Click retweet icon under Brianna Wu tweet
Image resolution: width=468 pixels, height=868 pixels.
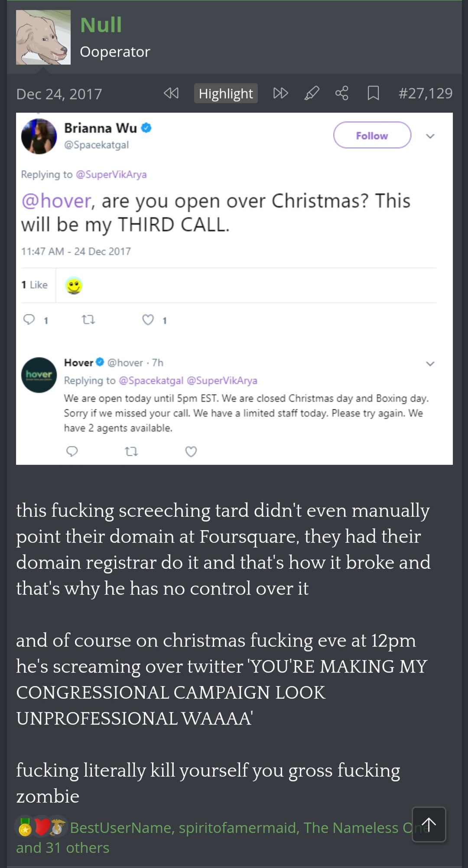(88, 320)
